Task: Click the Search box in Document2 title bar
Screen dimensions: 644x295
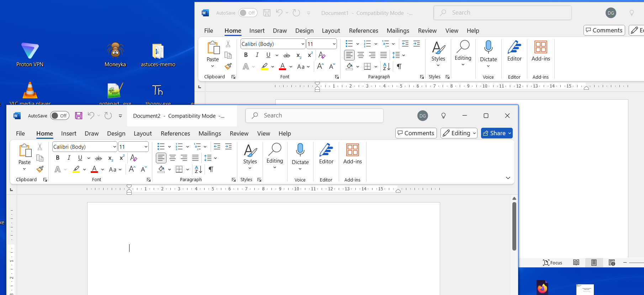Action: coord(314,116)
